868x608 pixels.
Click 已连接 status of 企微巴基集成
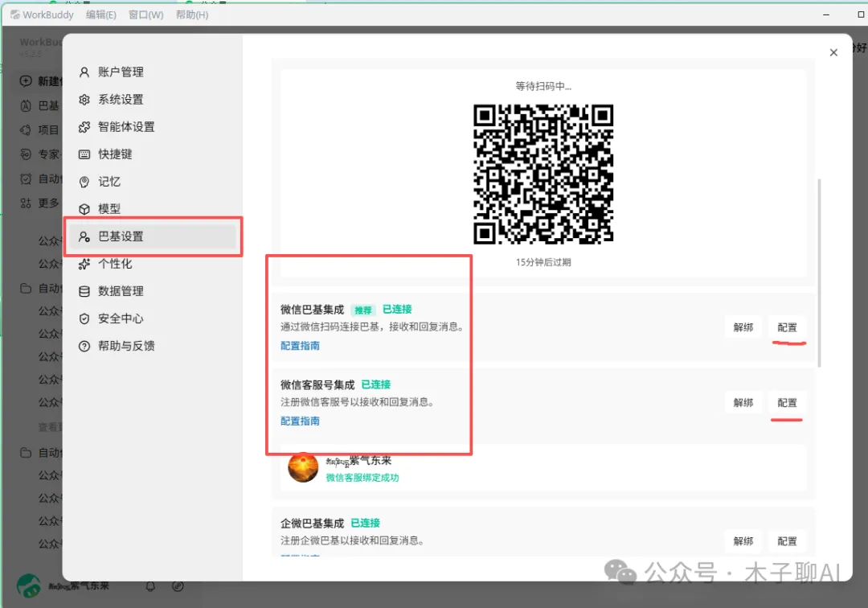click(x=366, y=523)
